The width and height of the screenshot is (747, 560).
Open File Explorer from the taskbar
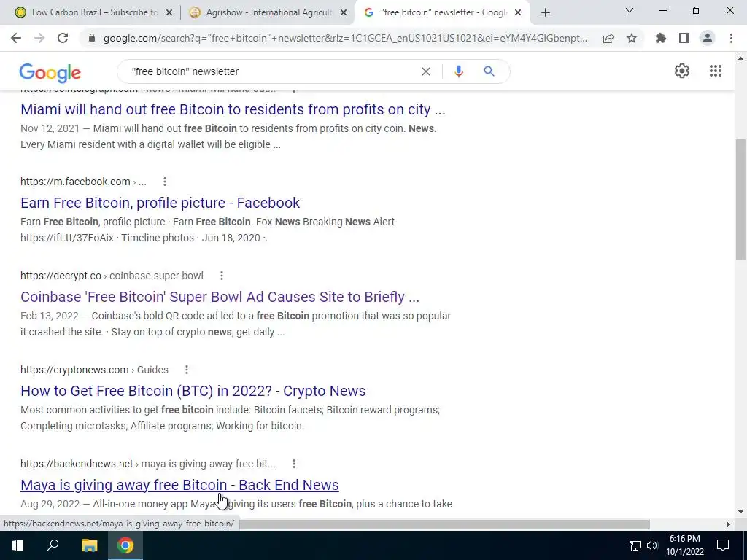click(x=89, y=545)
